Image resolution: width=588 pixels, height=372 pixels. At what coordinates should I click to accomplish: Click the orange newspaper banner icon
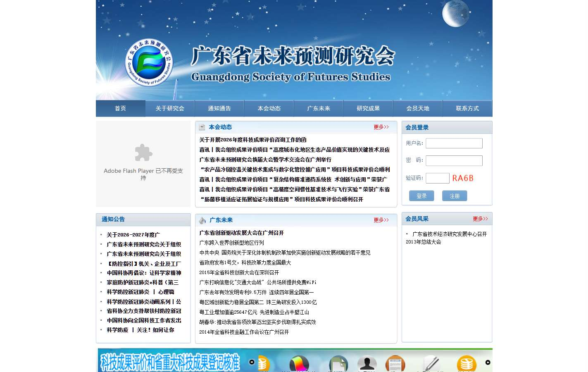coord(395,363)
